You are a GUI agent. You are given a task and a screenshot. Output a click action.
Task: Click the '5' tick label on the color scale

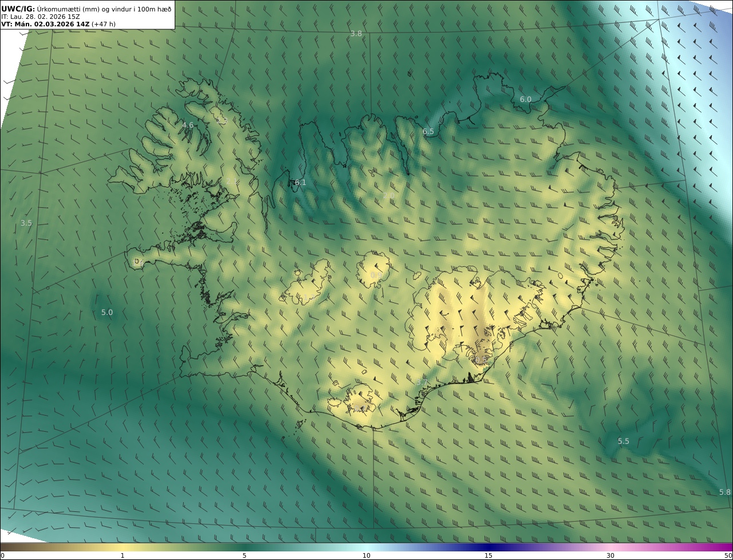(x=245, y=555)
